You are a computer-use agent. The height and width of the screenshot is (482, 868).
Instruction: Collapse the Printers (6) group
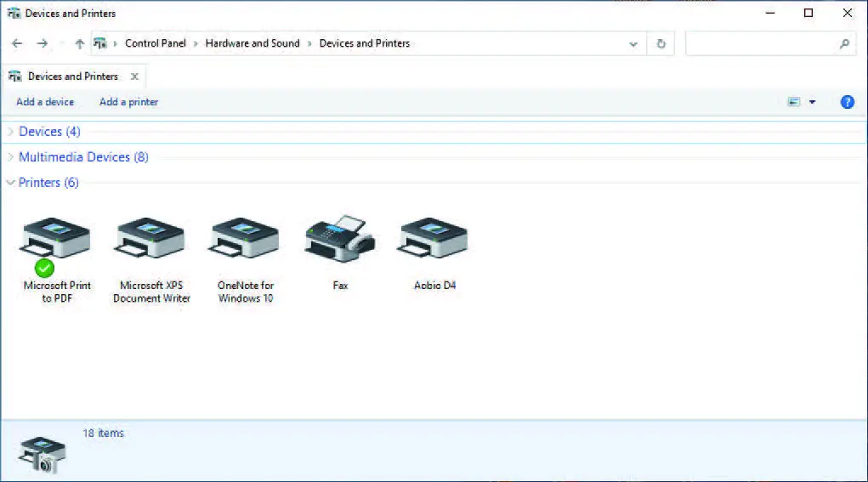coord(10,183)
